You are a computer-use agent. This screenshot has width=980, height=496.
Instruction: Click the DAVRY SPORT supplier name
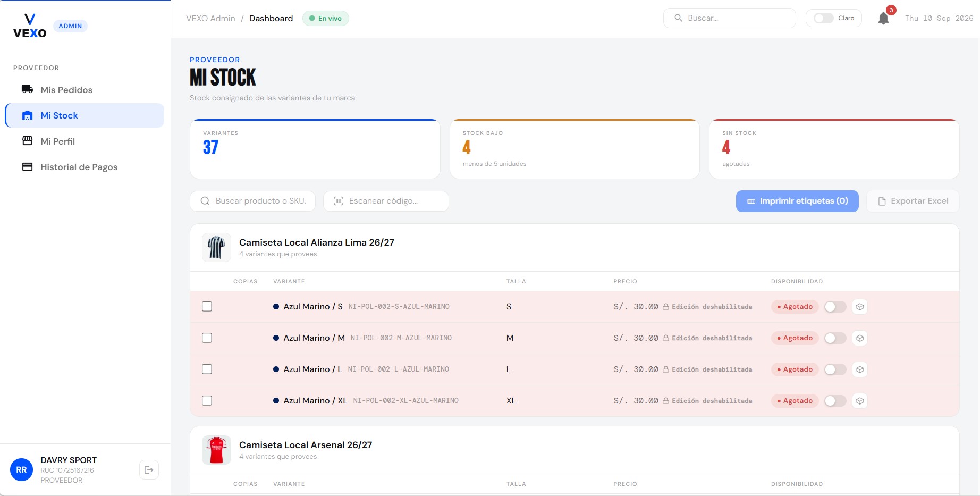(x=69, y=460)
